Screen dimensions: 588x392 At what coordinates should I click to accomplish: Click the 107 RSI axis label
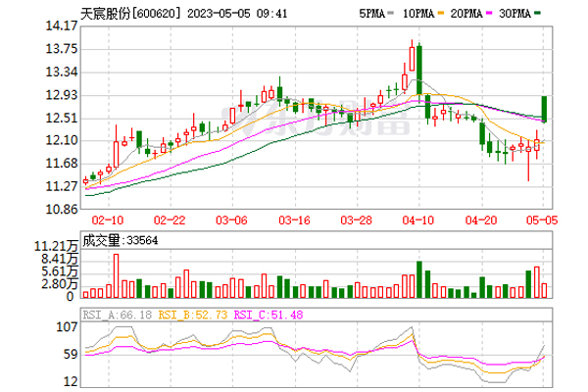(x=67, y=326)
